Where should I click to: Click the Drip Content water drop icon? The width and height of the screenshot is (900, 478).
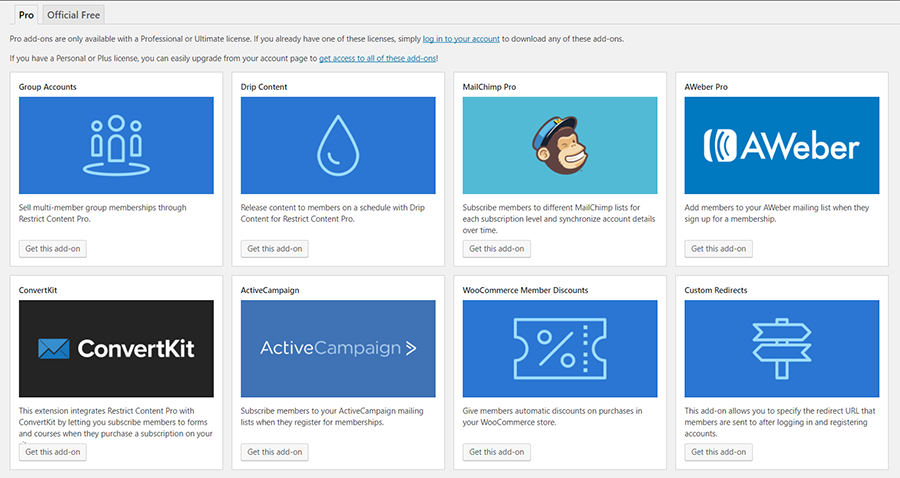[338, 145]
